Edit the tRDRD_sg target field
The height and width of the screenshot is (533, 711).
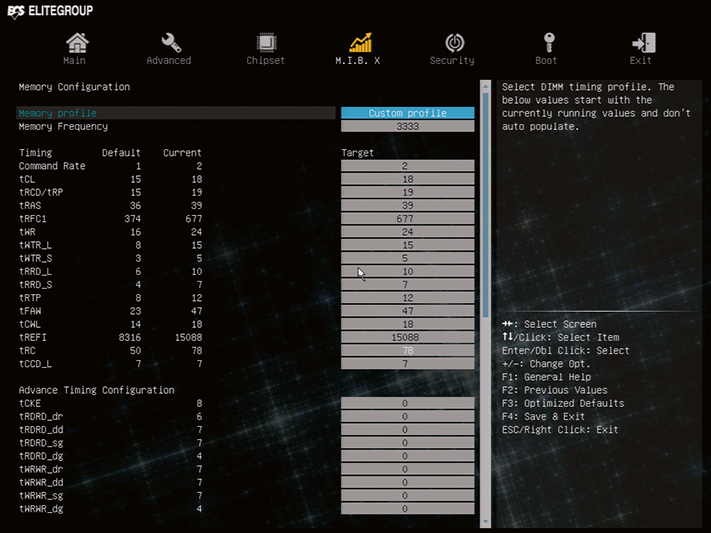(408, 442)
